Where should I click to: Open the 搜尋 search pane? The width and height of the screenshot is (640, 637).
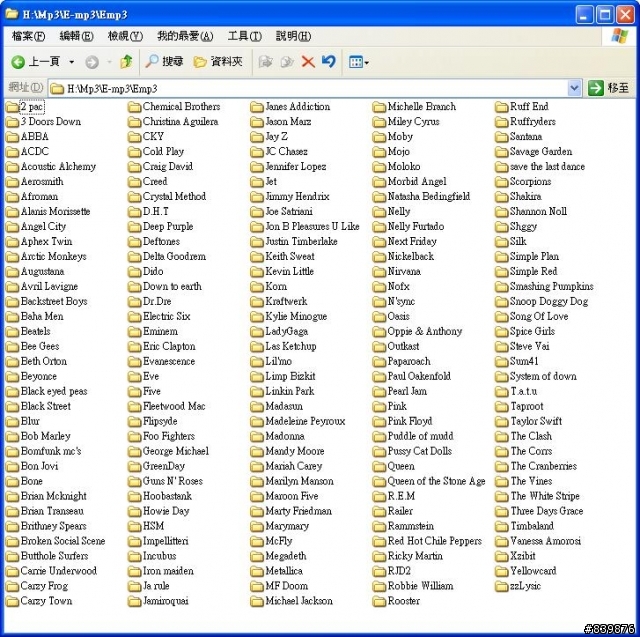coord(164,62)
